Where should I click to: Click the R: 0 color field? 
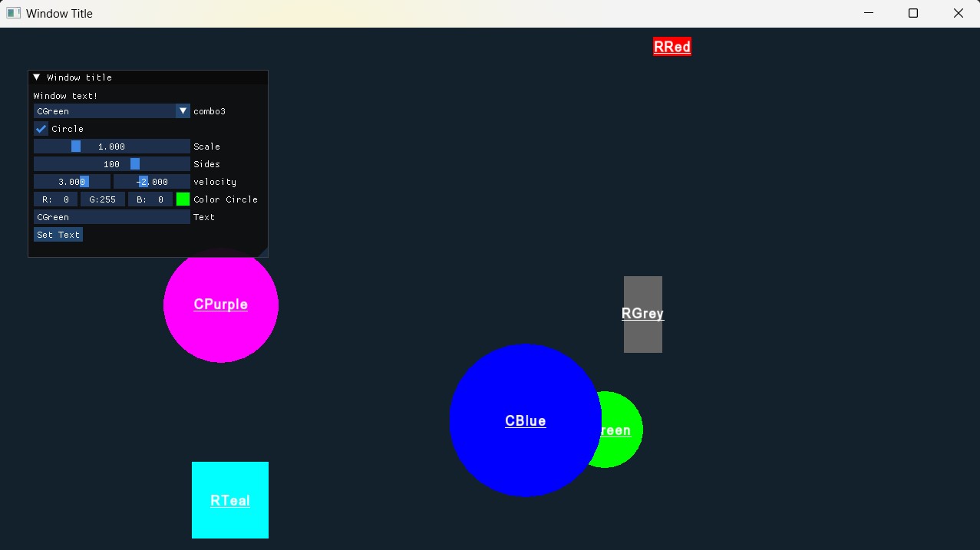(x=55, y=199)
